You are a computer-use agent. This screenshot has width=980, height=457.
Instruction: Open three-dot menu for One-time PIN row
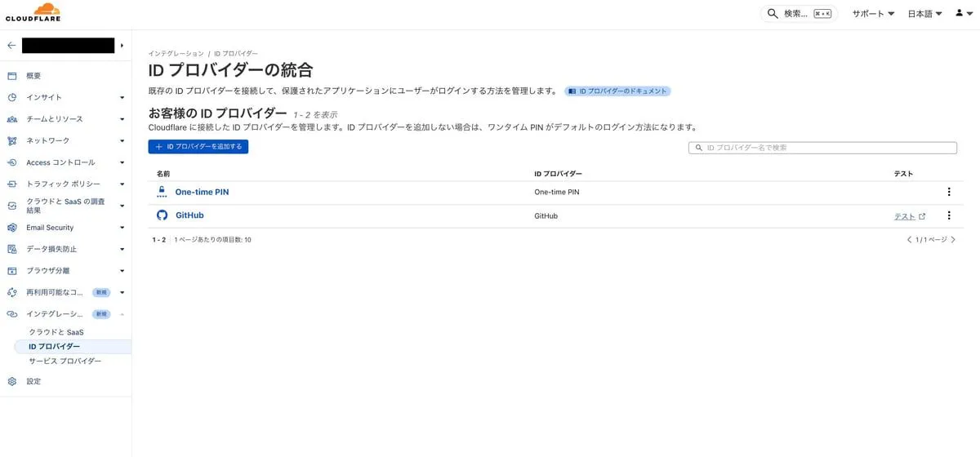coord(948,192)
